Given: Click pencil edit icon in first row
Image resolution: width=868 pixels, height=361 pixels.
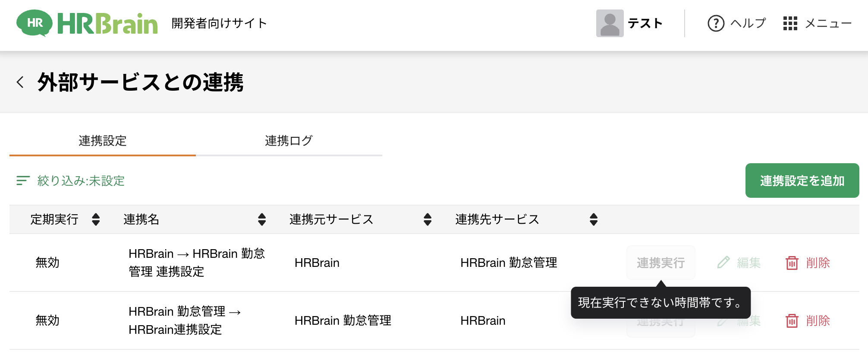Looking at the screenshot, I should pyautogui.click(x=723, y=263).
